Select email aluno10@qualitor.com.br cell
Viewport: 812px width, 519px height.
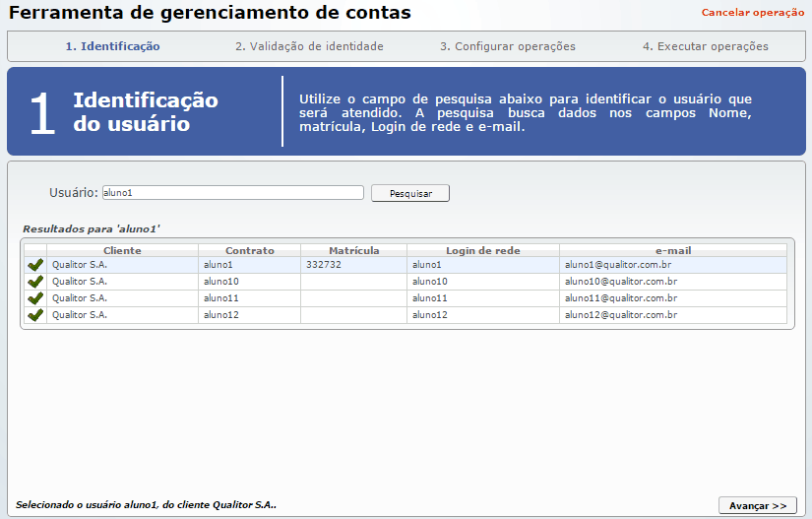tap(620, 282)
